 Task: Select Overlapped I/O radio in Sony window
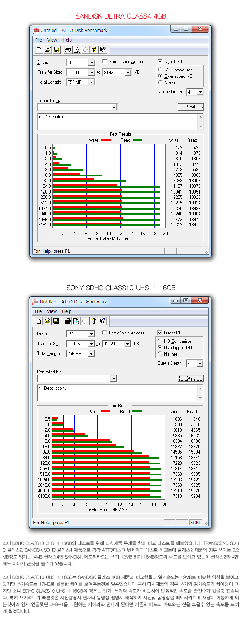click(x=160, y=347)
